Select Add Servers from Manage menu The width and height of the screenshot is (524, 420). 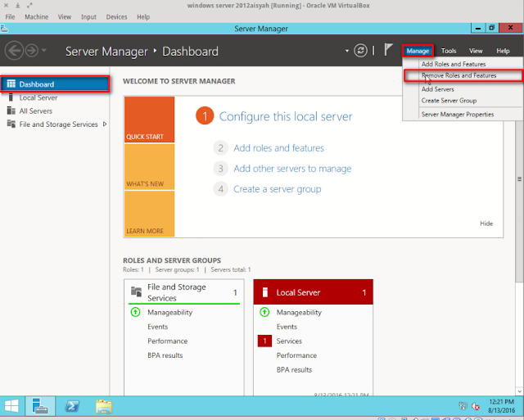pos(437,89)
